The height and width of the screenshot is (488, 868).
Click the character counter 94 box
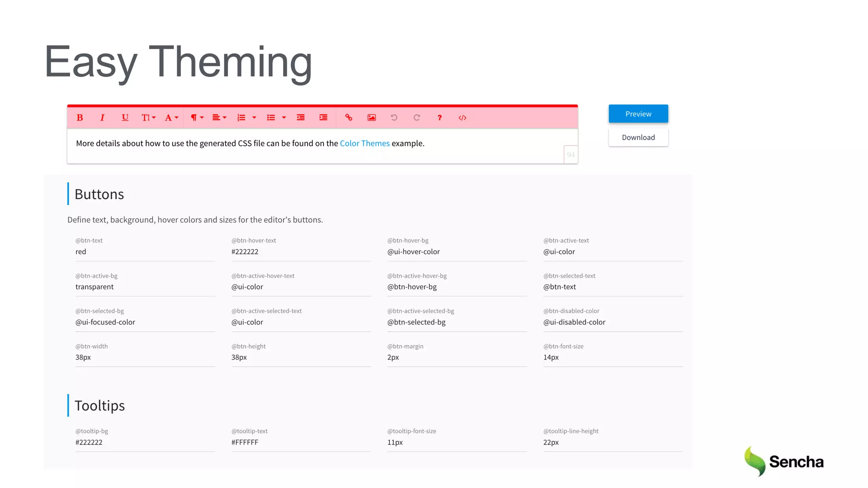(x=571, y=155)
